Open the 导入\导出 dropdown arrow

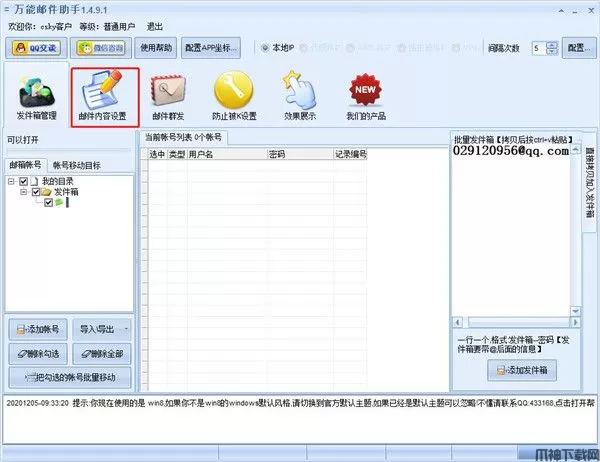point(126,329)
